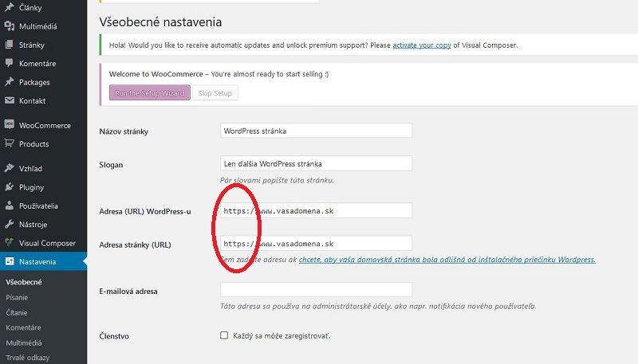Click the Komentáre speech bubble icon
The height and width of the screenshot is (364, 638).
[10, 63]
